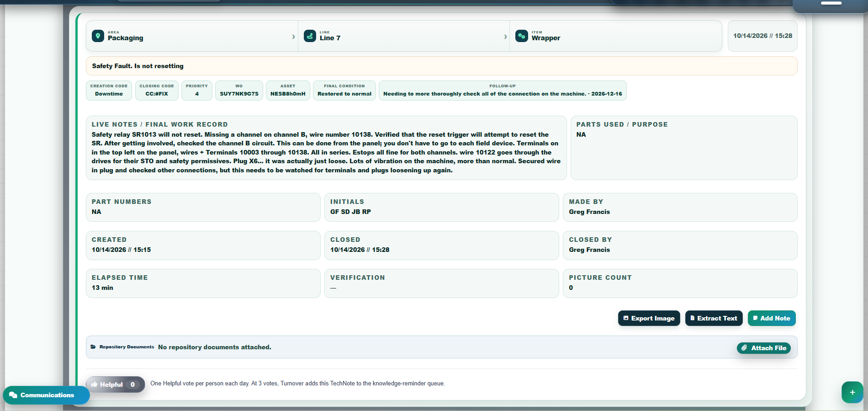Click the Picture Count 0 field

click(680, 283)
